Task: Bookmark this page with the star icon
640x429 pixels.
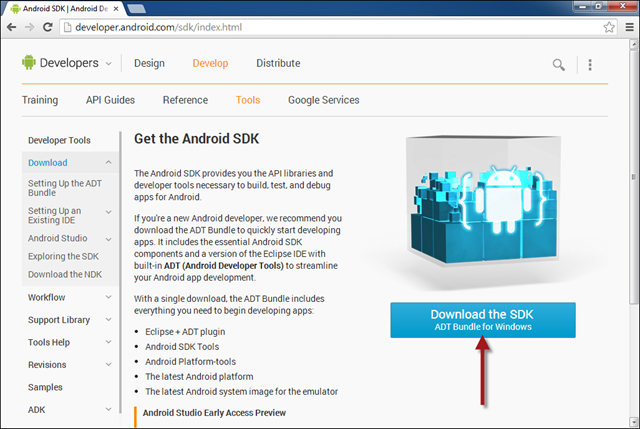Action: point(609,27)
